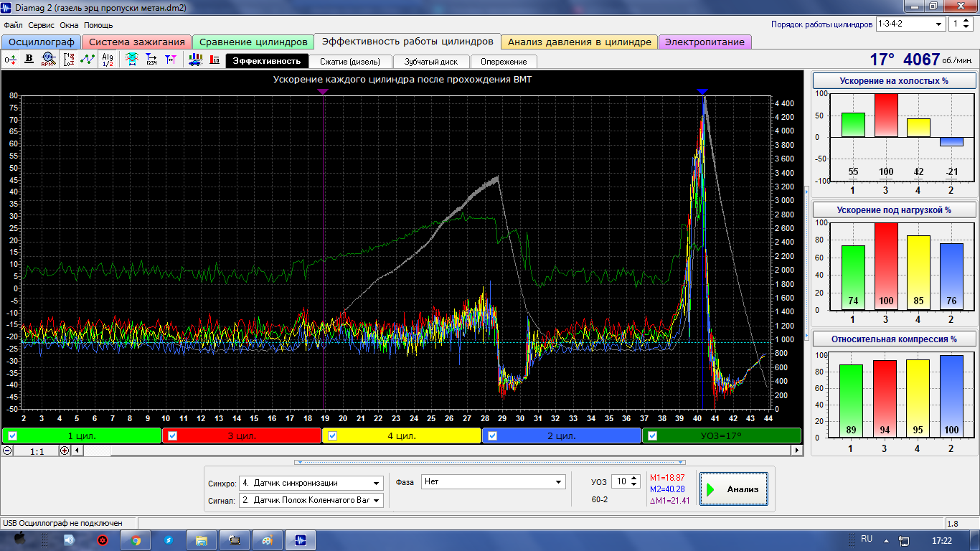Select the Опережение sub-tab
The height and width of the screenshot is (551, 980).
click(504, 61)
